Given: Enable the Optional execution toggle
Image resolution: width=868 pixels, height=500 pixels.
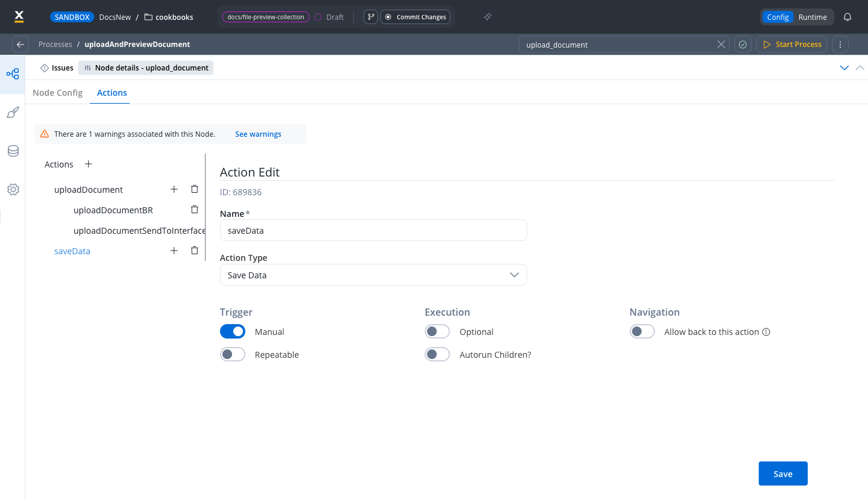Looking at the screenshot, I should 438,331.
